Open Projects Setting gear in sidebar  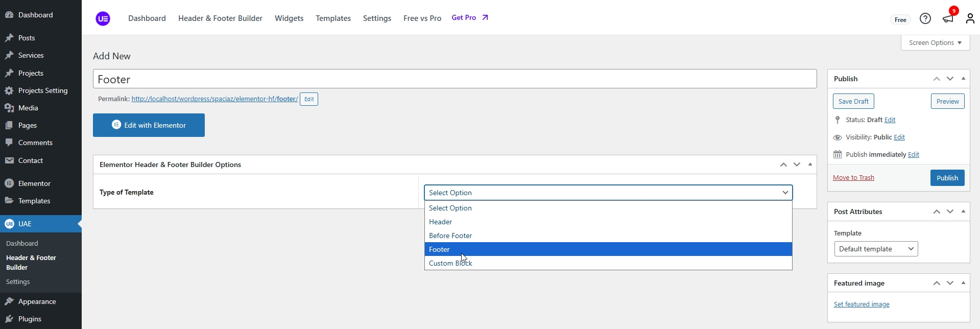point(9,90)
